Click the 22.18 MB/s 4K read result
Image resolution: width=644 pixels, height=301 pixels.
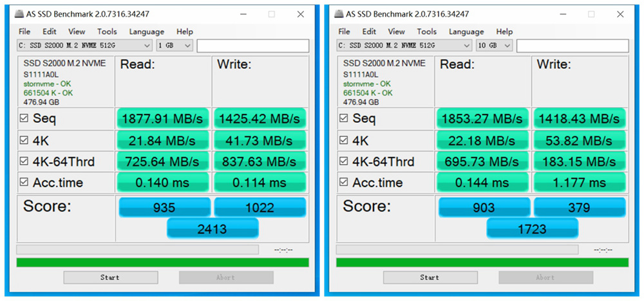click(x=482, y=141)
